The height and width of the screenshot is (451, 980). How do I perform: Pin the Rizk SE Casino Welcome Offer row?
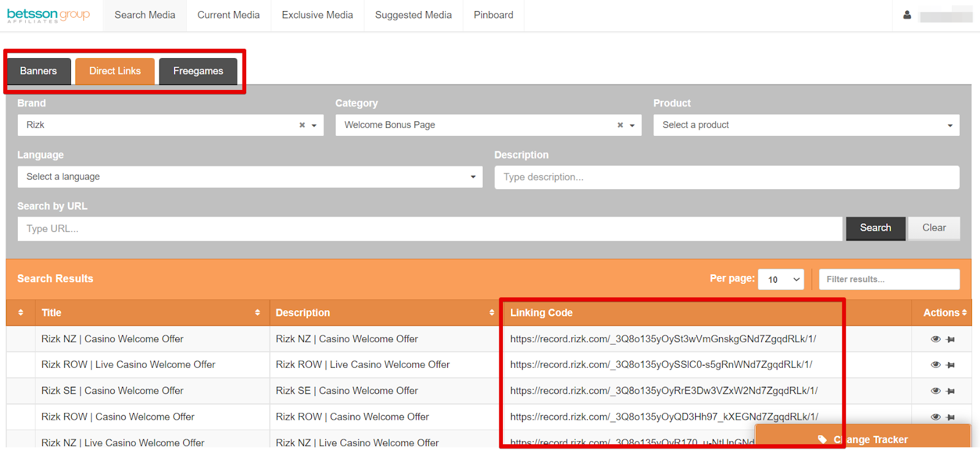point(951,391)
